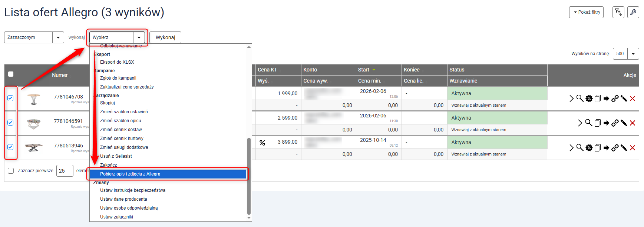Uncheck the checkbox for offer 7781046708
Image resolution: width=644 pixels, height=227 pixels.
10,98
